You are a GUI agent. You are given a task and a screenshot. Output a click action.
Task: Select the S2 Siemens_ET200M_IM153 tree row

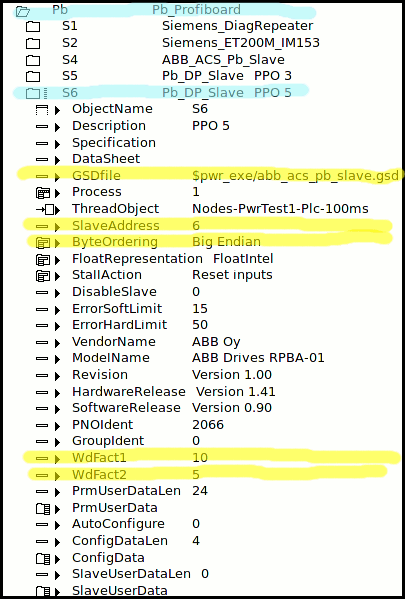click(173, 43)
